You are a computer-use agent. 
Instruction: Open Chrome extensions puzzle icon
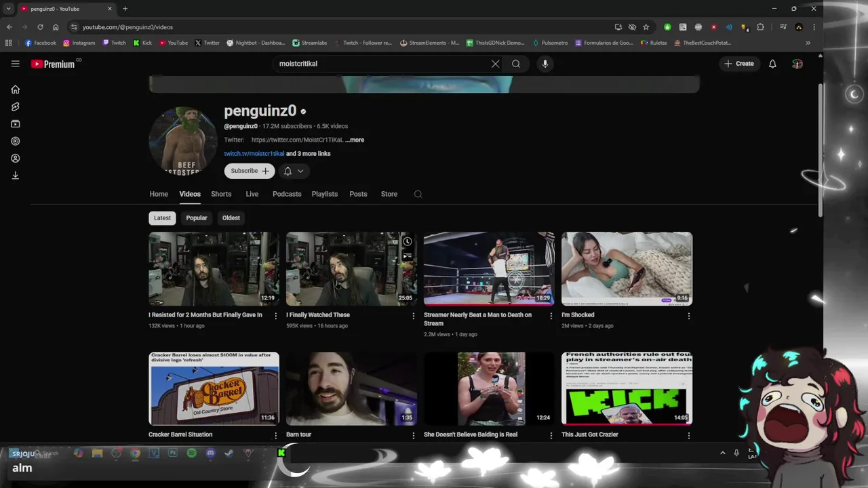tap(760, 27)
